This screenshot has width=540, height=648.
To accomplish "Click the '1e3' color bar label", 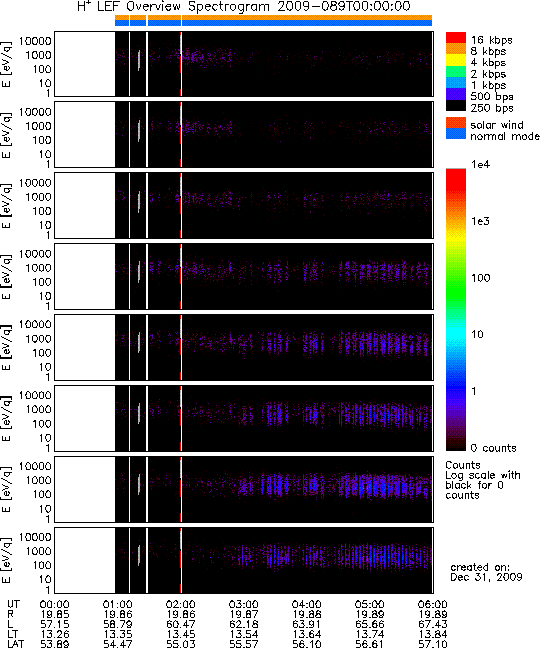I will (x=481, y=221).
